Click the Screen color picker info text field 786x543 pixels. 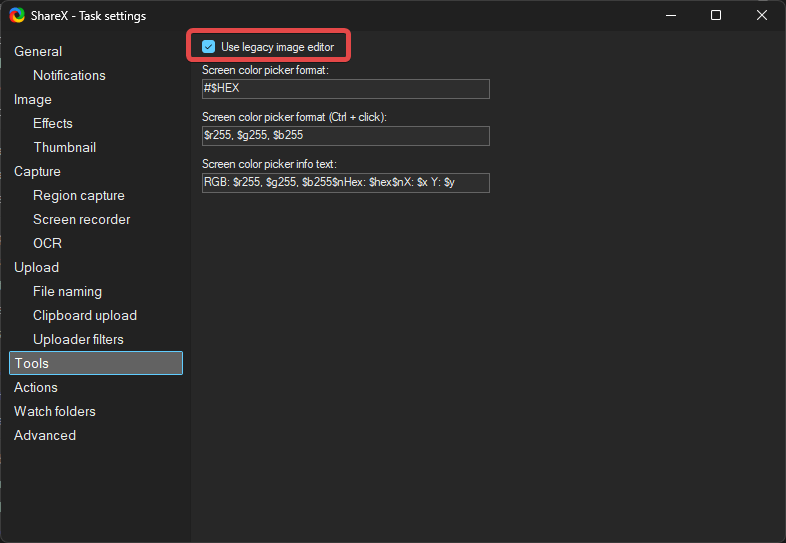345,183
